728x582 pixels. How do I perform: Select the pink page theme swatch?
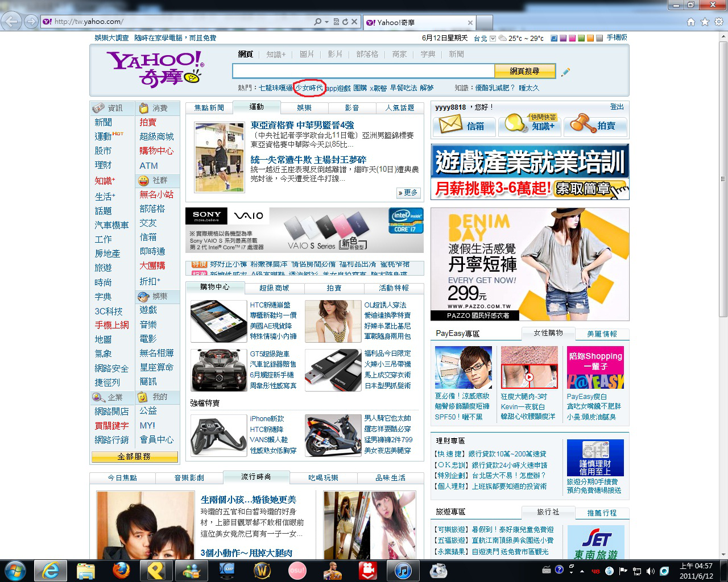coord(572,38)
